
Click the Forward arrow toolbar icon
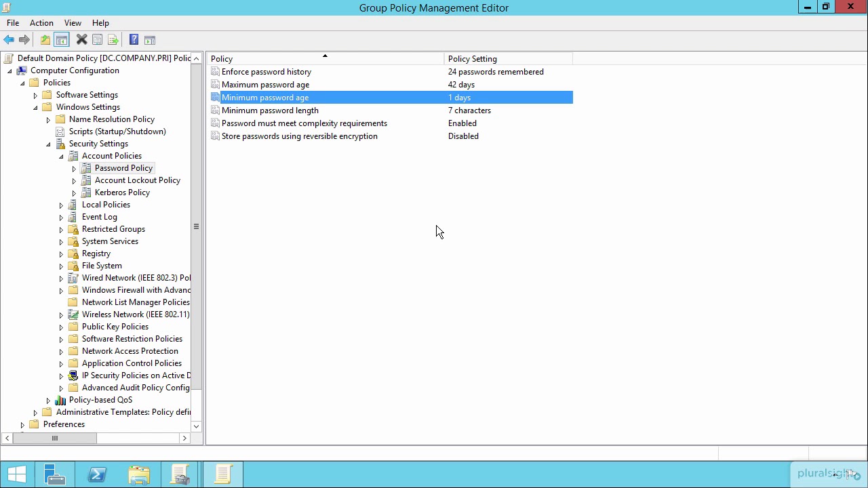[24, 40]
